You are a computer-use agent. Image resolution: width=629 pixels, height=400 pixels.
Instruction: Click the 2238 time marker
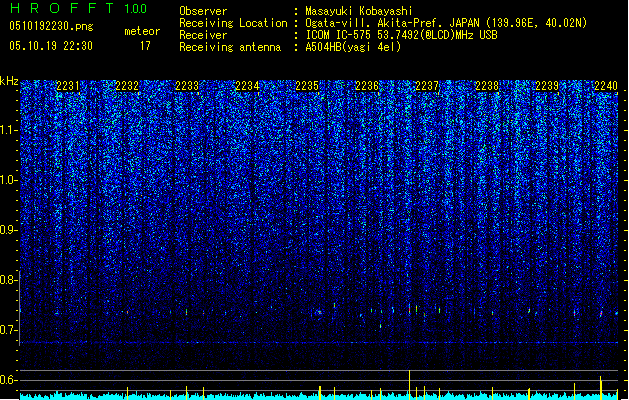(487, 86)
